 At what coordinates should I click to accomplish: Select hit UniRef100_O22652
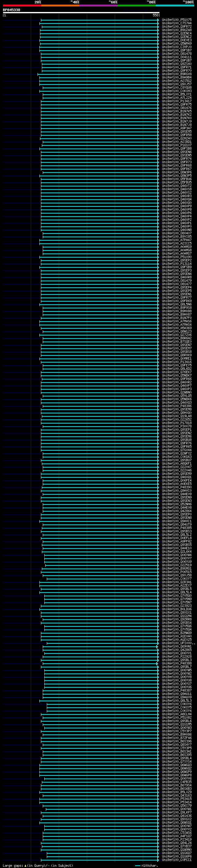point(177,419)
